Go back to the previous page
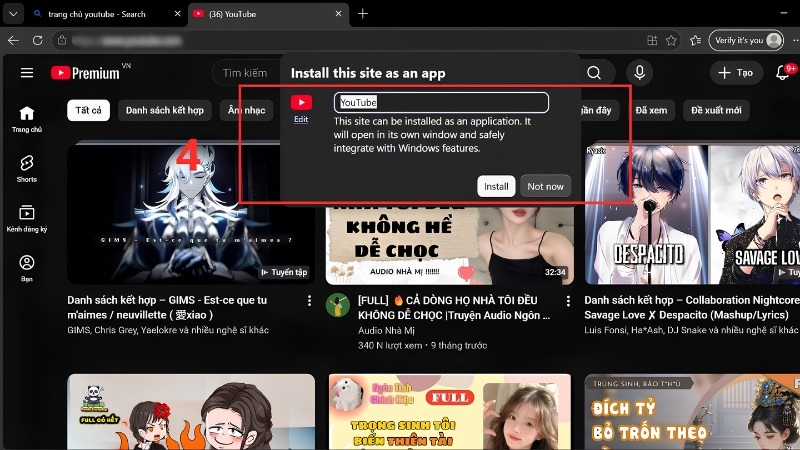The image size is (800, 450). tap(14, 40)
